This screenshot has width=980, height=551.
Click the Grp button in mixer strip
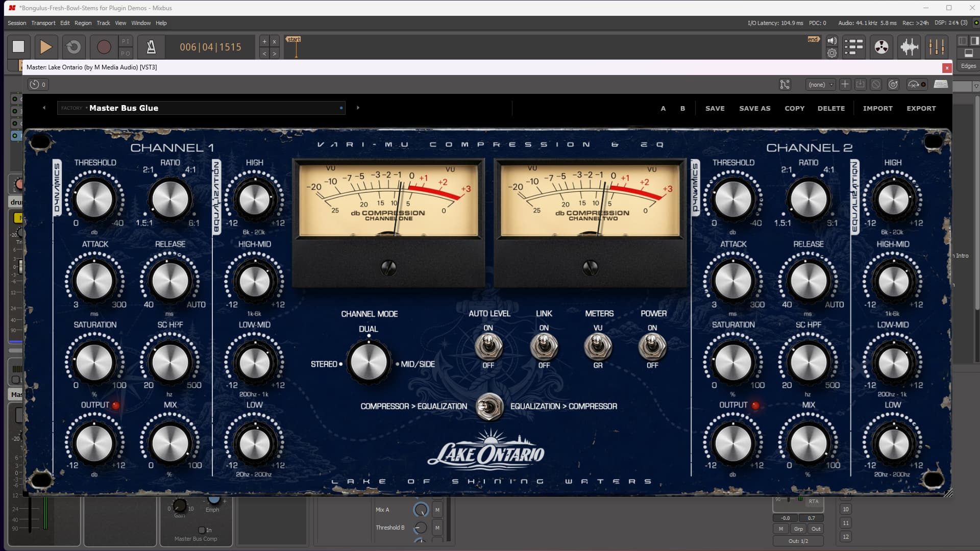798,529
